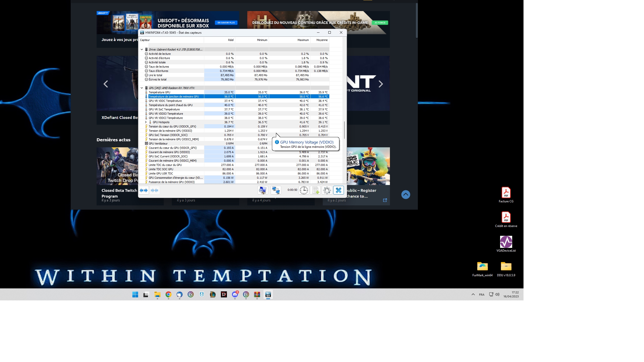Viewport: 644px width, 362px height.
Task: Open the sensor search monitor icon
Action: tap(263, 190)
